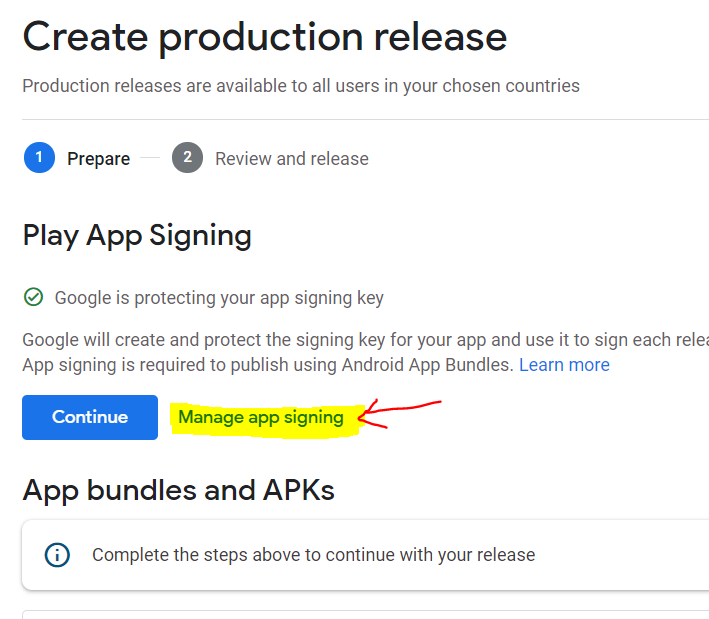Select the Prepare step label
Image resolution: width=709 pixels, height=619 pixels.
click(x=98, y=159)
